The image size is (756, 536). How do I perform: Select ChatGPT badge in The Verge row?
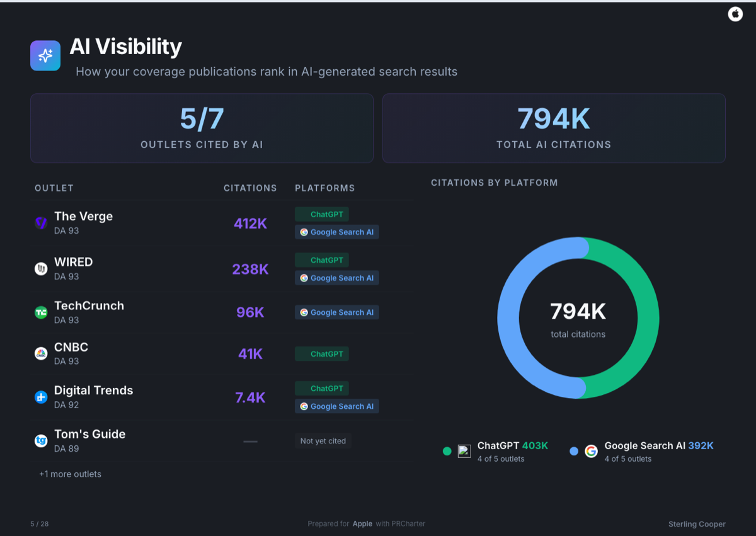(322, 214)
